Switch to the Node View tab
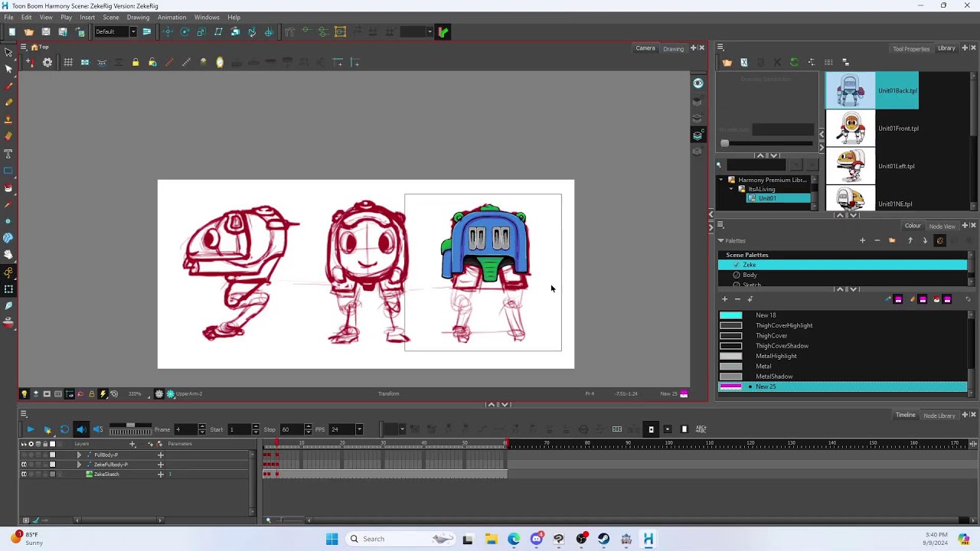The width and height of the screenshot is (980, 551). tap(941, 227)
